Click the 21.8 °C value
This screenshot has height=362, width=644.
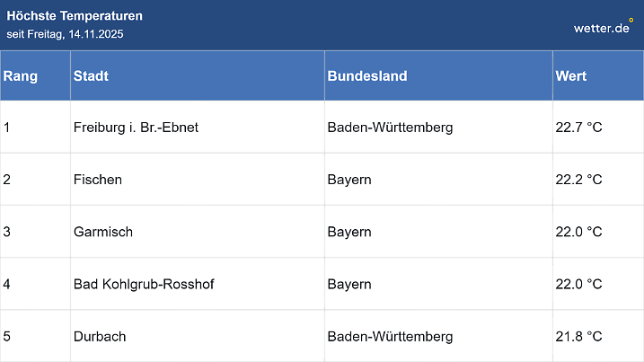click(578, 337)
